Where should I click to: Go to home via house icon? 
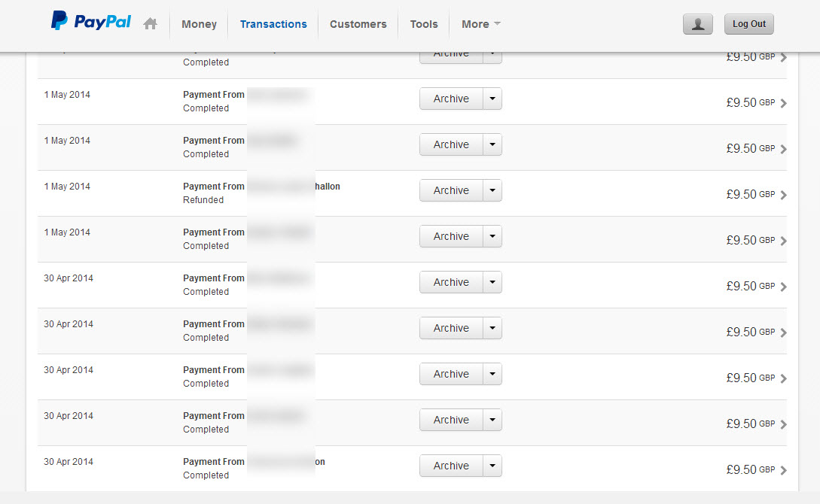coord(151,24)
